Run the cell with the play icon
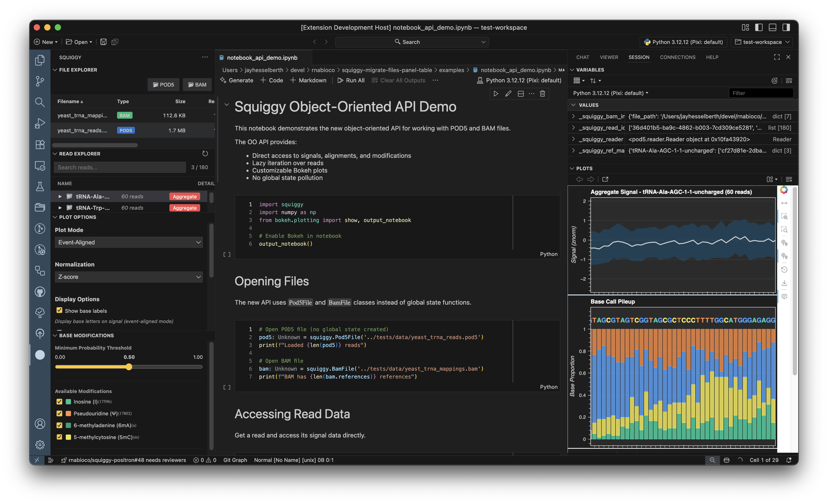Screen dimensions: 828x504 496,94
